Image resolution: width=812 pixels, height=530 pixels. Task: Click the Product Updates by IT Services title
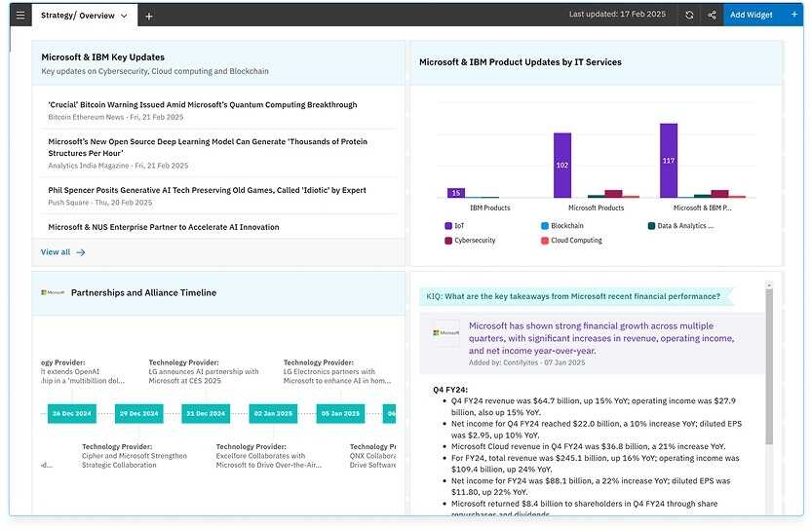click(521, 62)
